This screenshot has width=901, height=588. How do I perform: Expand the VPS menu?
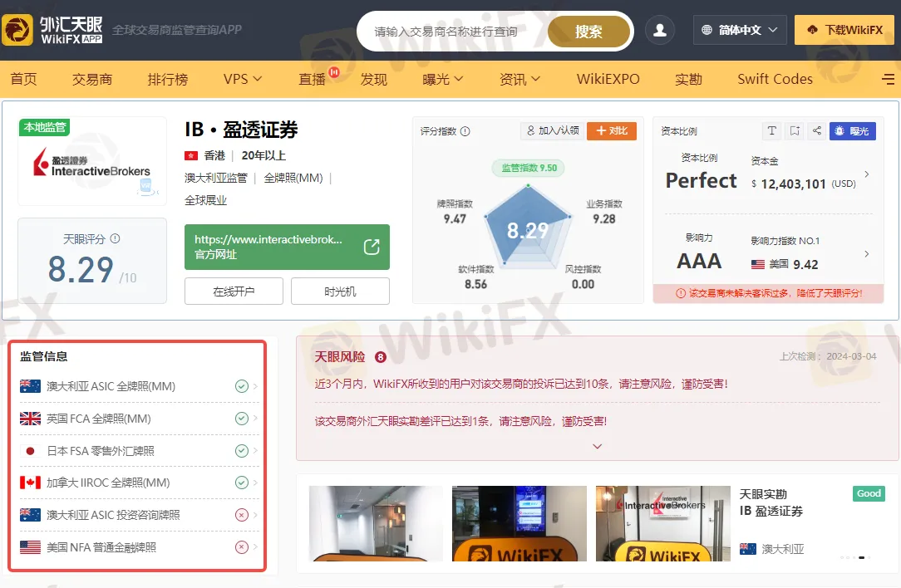click(243, 79)
